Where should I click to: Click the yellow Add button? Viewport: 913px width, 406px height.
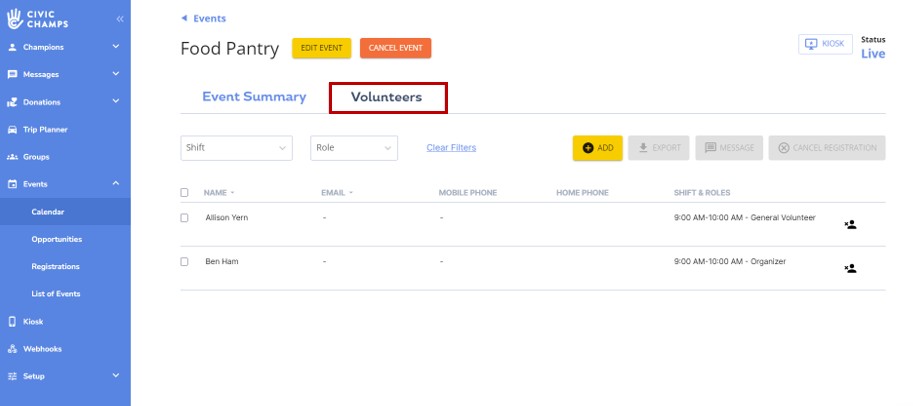click(597, 148)
